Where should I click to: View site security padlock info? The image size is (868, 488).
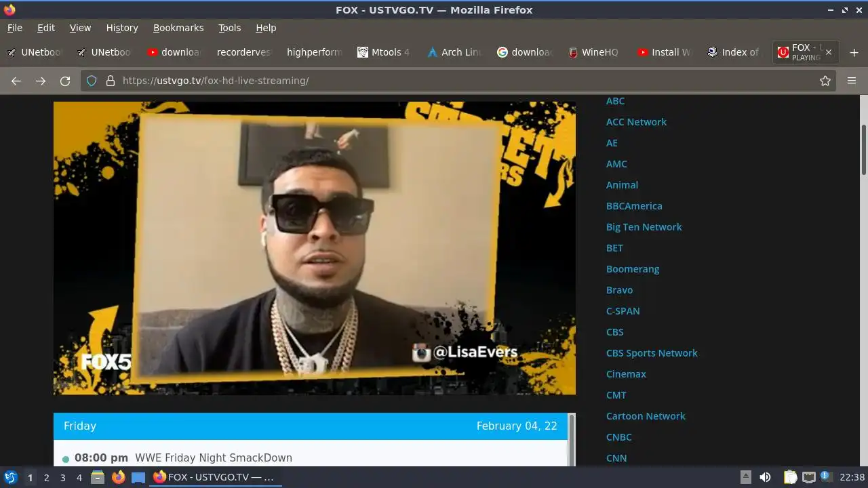(111, 81)
